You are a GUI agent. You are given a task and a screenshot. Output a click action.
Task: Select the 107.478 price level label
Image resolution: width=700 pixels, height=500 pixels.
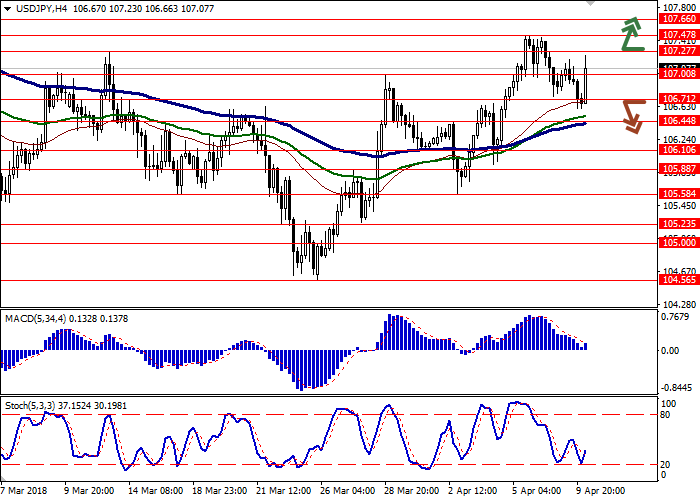(679, 34)
